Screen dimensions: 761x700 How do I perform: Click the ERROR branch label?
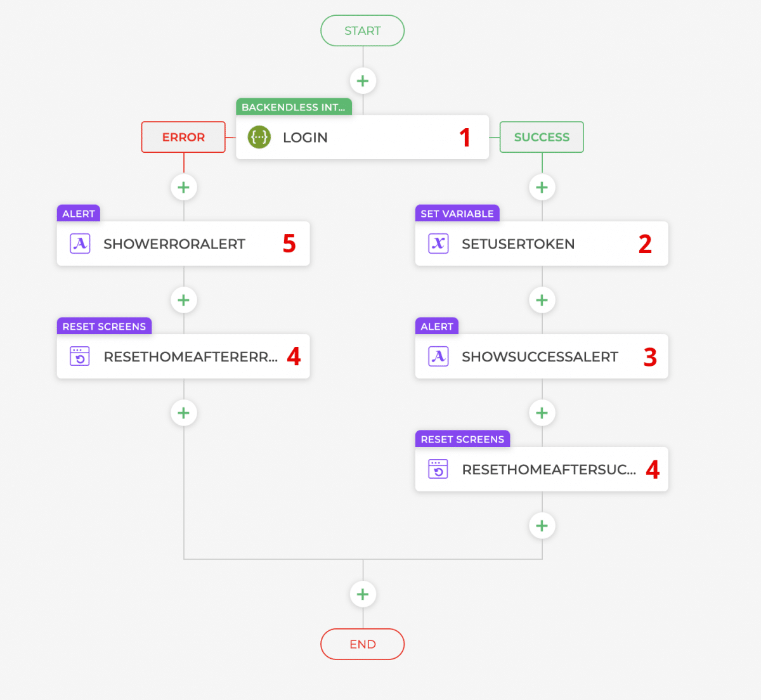point(183,137)
